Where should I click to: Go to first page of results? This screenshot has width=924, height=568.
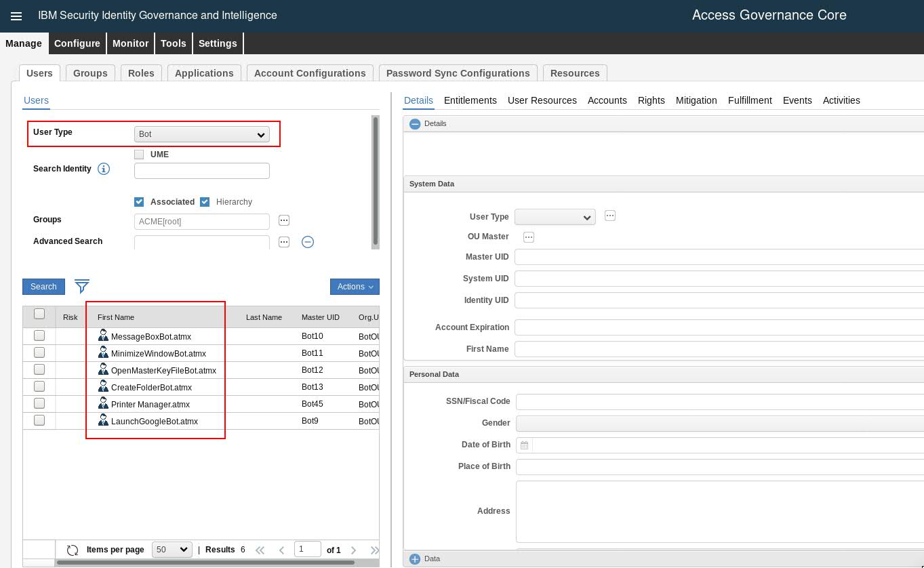260,550
